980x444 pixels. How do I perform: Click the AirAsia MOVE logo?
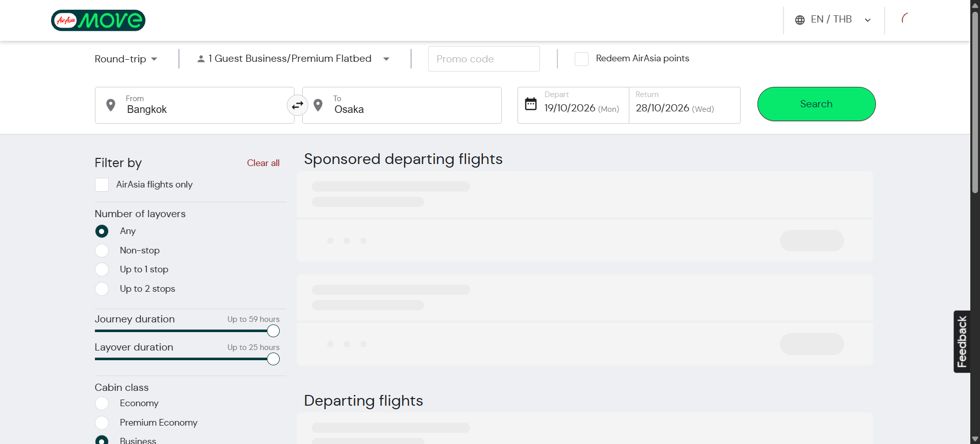(98, 20)
